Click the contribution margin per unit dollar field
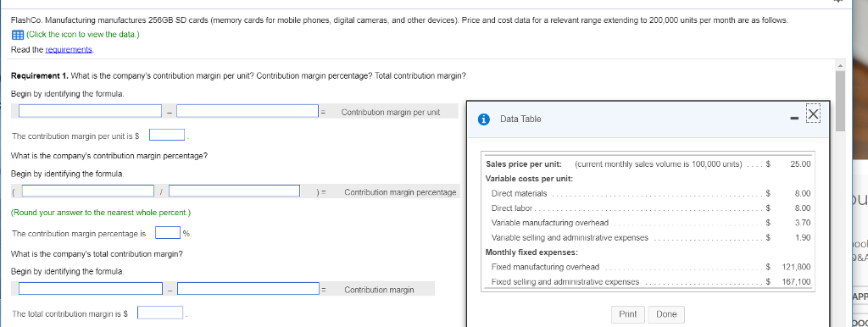The height and width of the screenshot is (327, 868). 167,135
